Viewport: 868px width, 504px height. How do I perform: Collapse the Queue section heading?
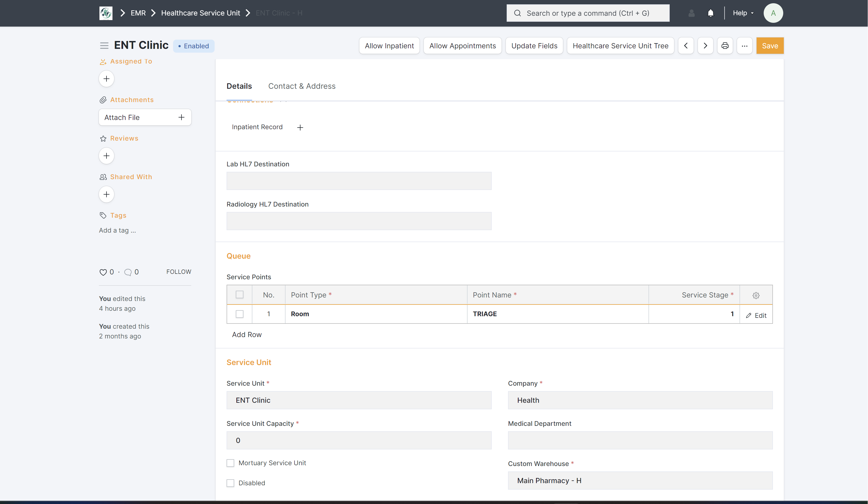(x=238, y=256)
